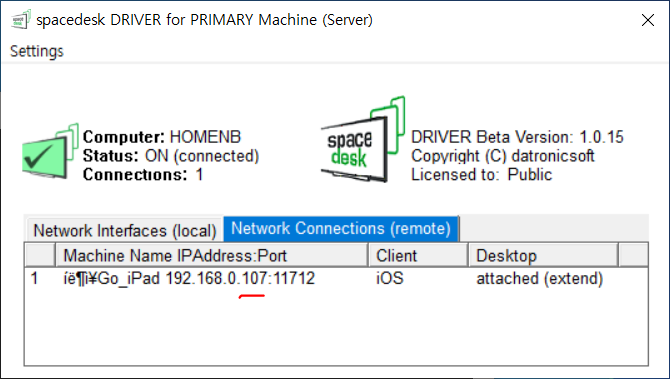Click the Copyright (C) datronicsoft text

click(x=502, y=156)
